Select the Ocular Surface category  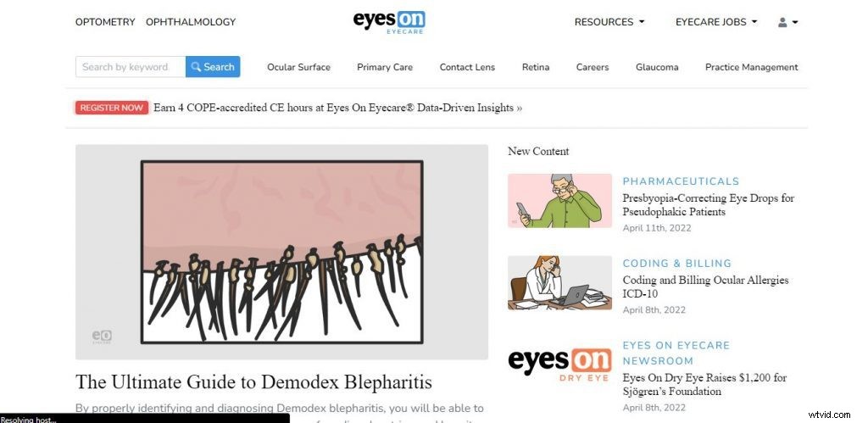(x=298, y=67)
